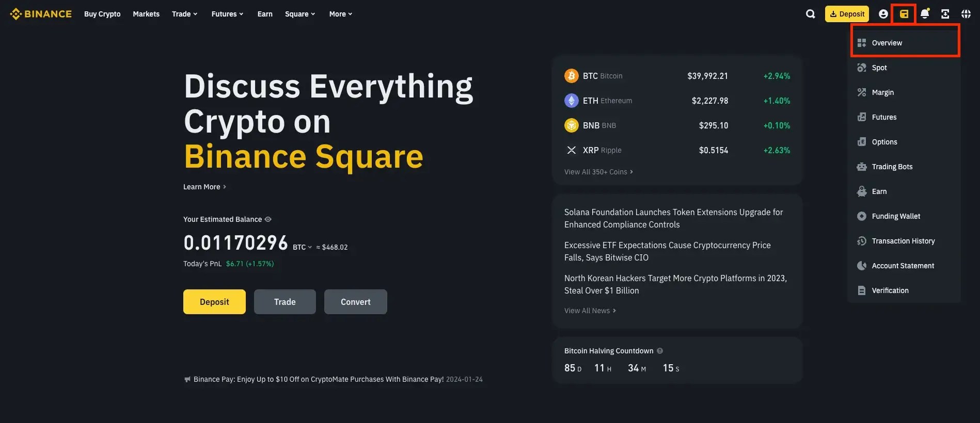Expand the More menu dropdown
The image size is (980, 423).
coord(341,14)
